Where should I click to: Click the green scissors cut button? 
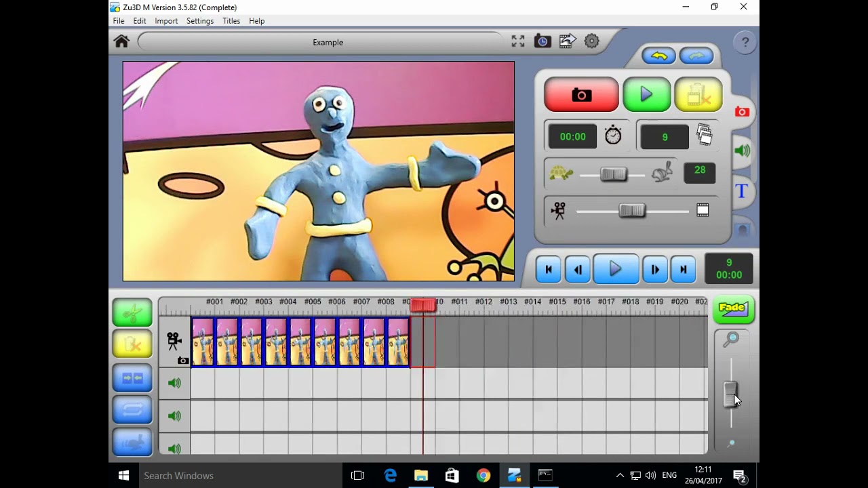coord(132,312)
